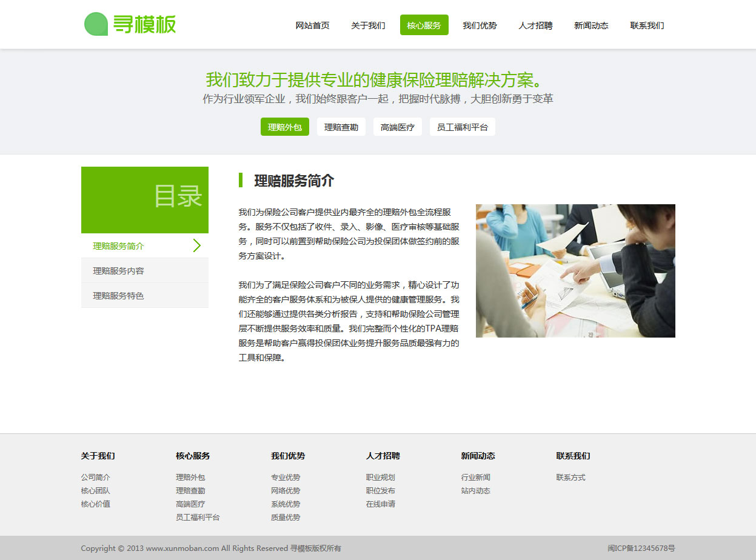
Task: Open the 专业优势 footer link
Action: (286, 478)
